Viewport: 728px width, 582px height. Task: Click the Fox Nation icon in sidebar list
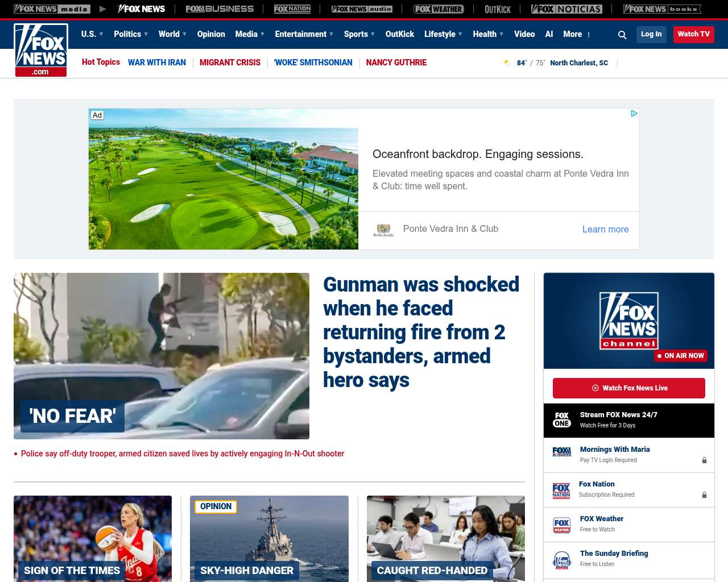pyautogui.click(x=561, y=490)
